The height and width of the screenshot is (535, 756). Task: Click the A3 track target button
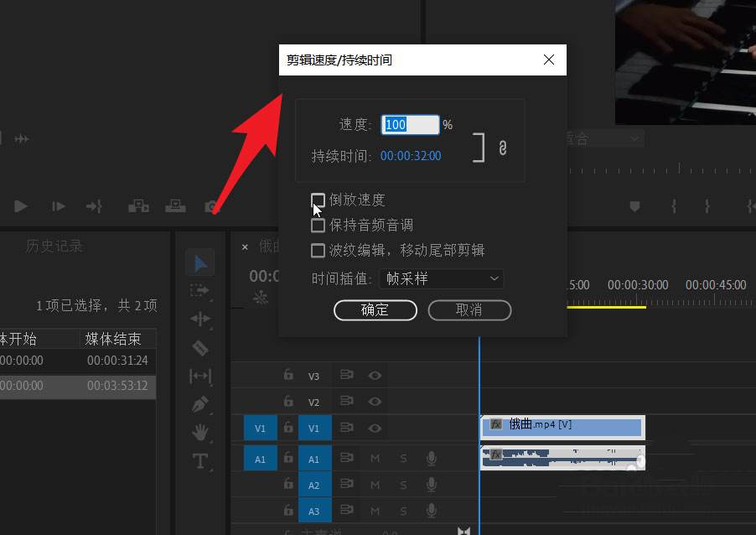coord(314,511)
